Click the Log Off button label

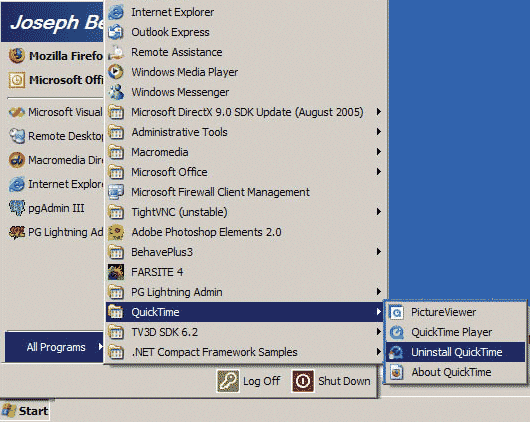click(262, 381)
